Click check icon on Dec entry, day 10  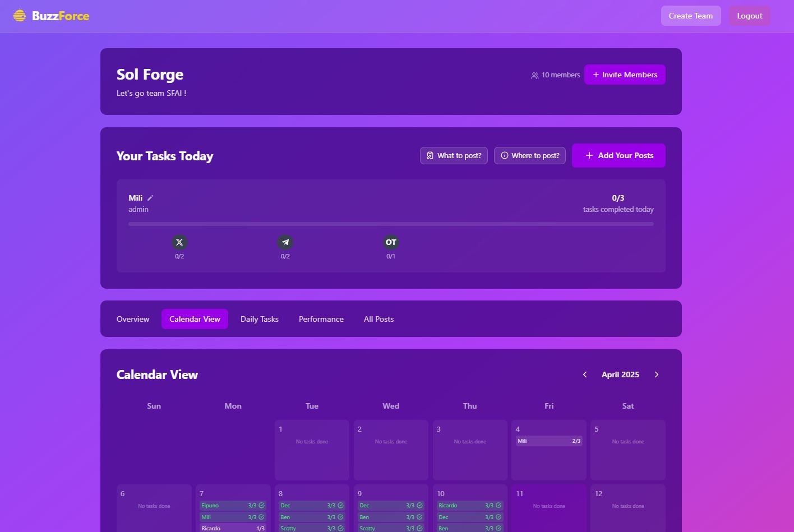pyautogui.click(x=498, y=517)
